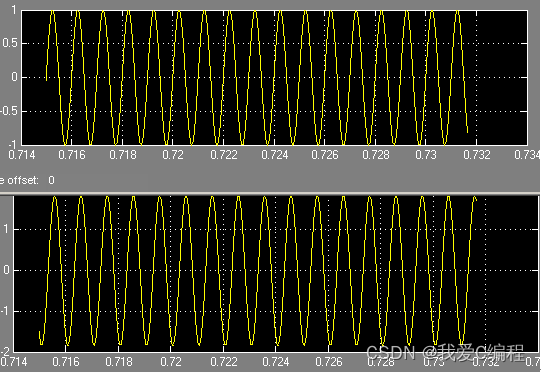Click the 0.73 tick label on top plot
Image resolution: width=541 pixels, height=372 pixels.
click(426, 155)
